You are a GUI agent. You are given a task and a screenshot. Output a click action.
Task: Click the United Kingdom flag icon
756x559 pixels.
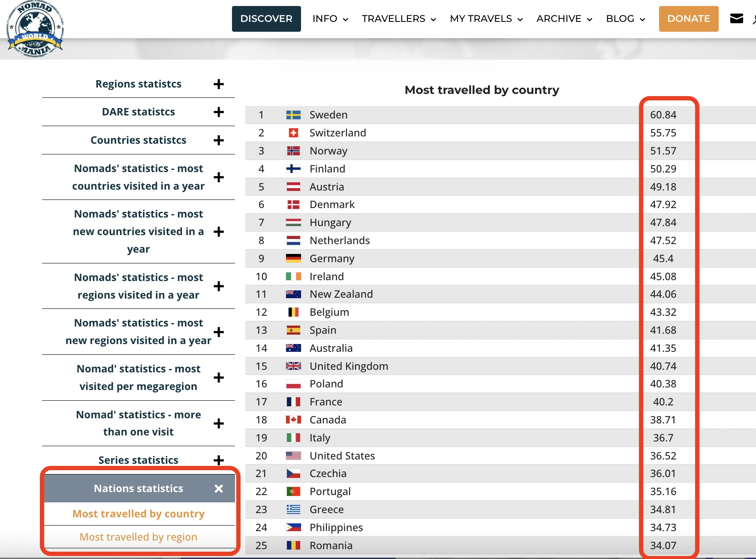pyautogui.click(x=293, y=366)
